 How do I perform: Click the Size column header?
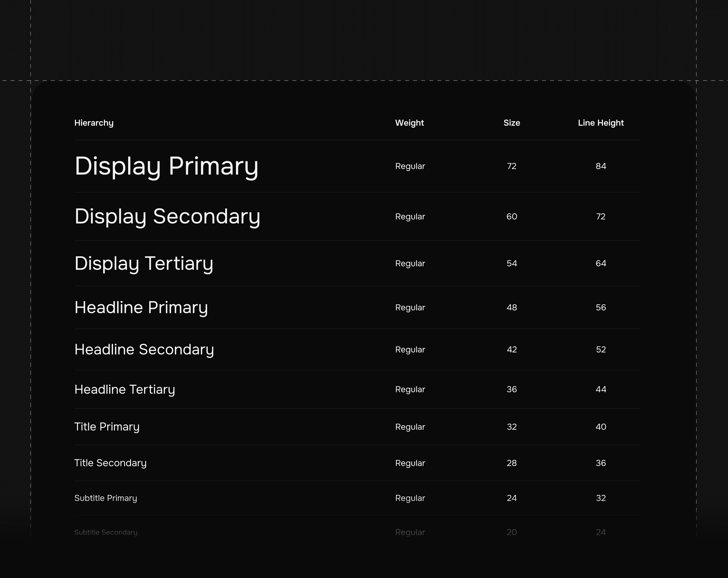512,123
